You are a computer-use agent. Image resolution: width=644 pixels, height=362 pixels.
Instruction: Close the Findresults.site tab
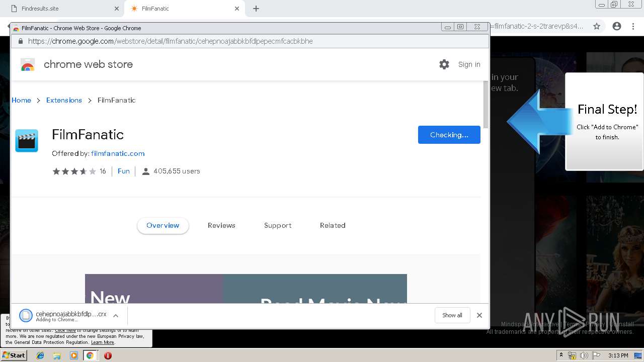point(117,9)
